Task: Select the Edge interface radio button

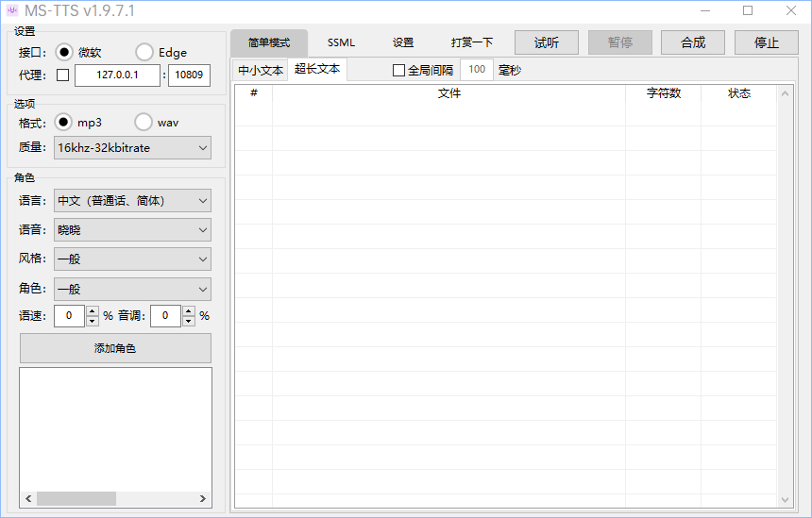Action: coord(144,52)
